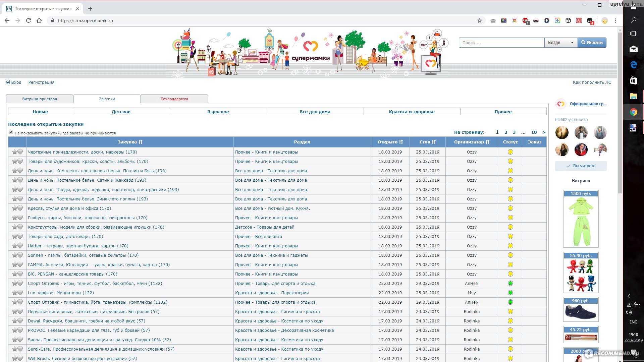Open 'Как пополнить ЛС' link
Image resolution: width=644 pixels, height=362 pixels.
592,82
